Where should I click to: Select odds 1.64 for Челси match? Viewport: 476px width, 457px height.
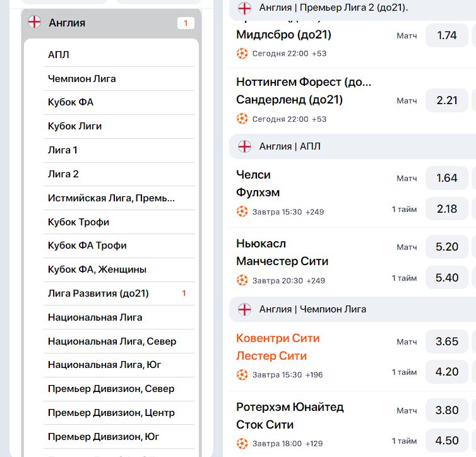pyautogui.click(x=447, y=178)
